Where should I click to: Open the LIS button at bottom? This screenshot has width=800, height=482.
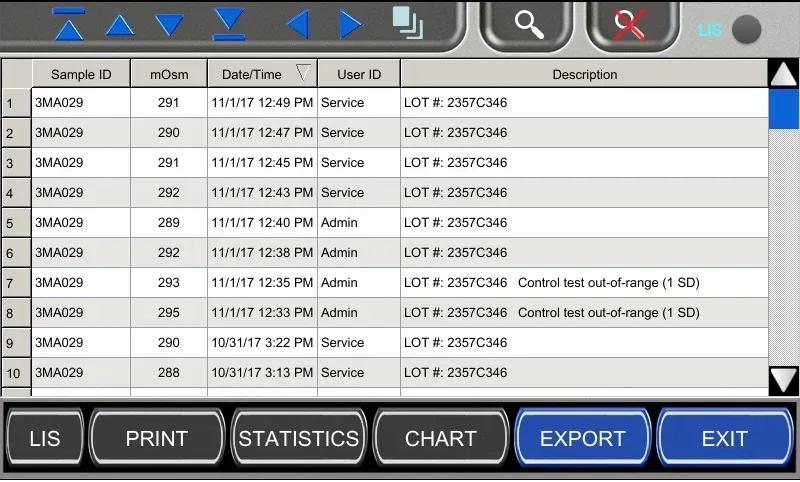[45, 439]
